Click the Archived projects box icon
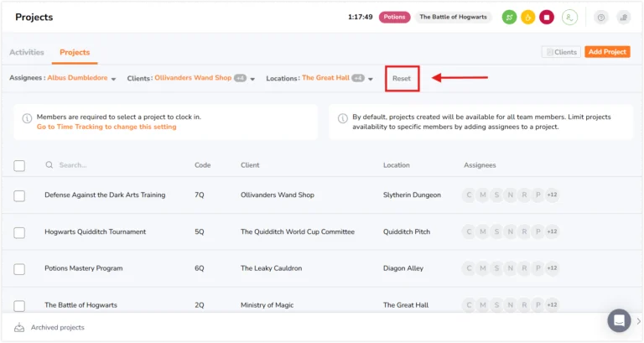 pos(19,327)
